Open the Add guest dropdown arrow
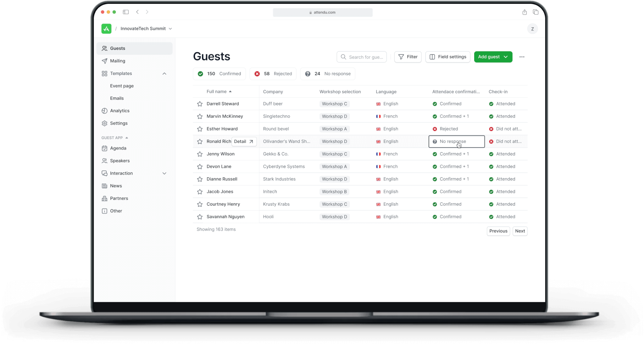This screenshot has width=644, height=344. (506, 57)
